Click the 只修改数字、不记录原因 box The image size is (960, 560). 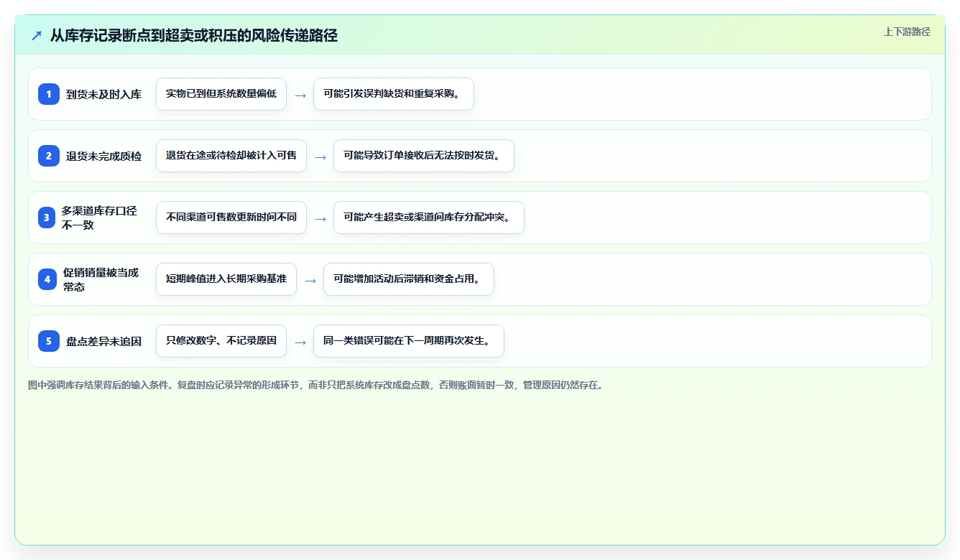[221, 341]
